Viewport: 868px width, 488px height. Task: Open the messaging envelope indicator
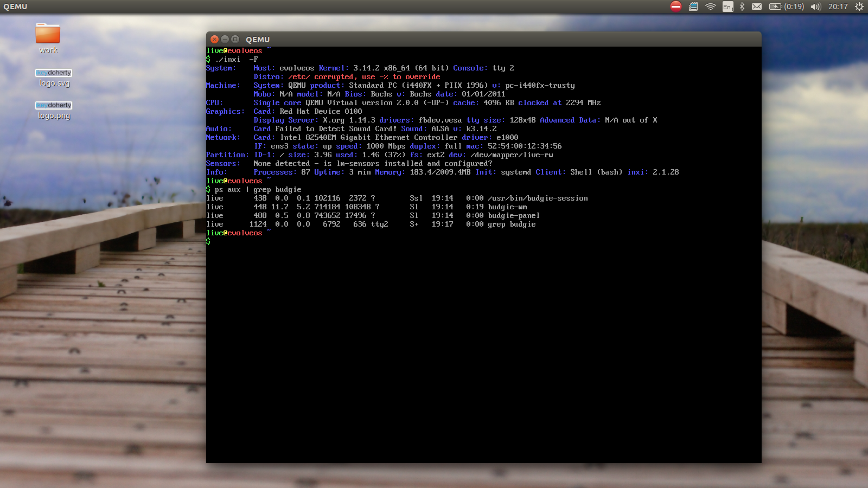click(x=757, y=7)
